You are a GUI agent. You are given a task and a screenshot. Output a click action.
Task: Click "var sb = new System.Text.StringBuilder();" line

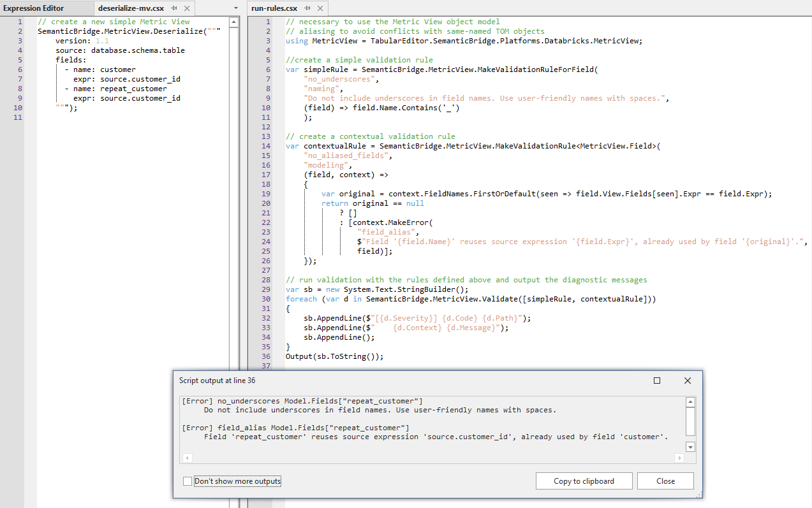pos(377,289)
